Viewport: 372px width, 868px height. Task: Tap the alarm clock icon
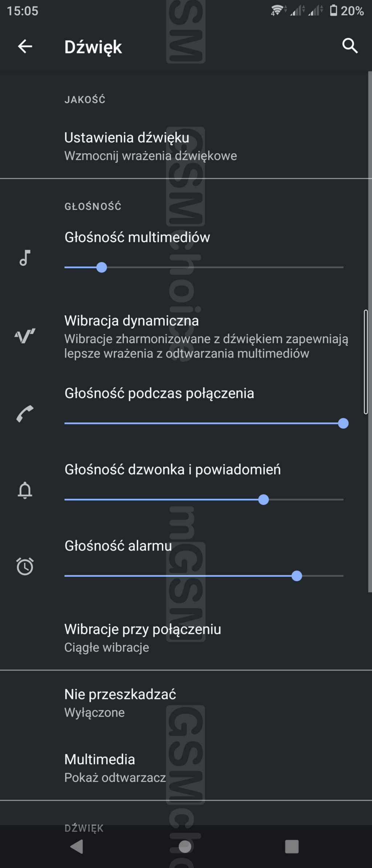[25, 566]
